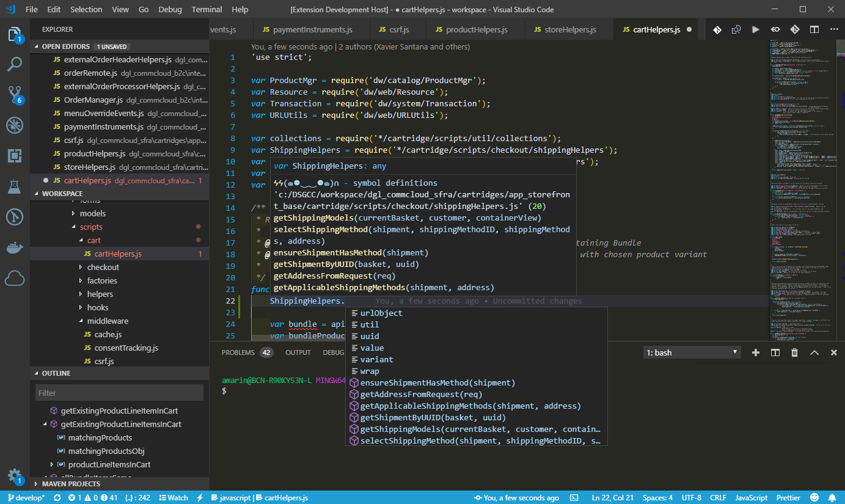
Task: Open the Manage gear icon
Action: click(15, 476)
